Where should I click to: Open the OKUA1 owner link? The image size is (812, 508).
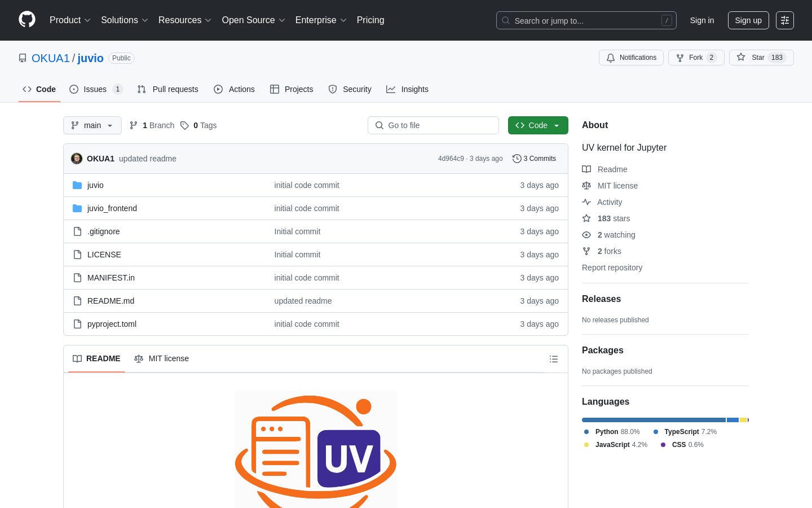[x=51, y=58]
